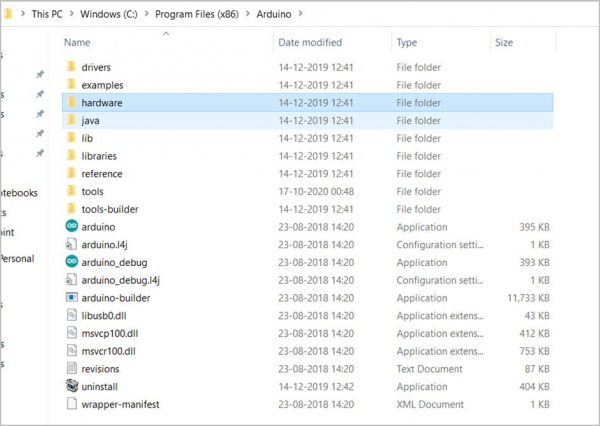The image size is (600, 426).
Task: Click the XML Document type cell
Action: point(430,404)
